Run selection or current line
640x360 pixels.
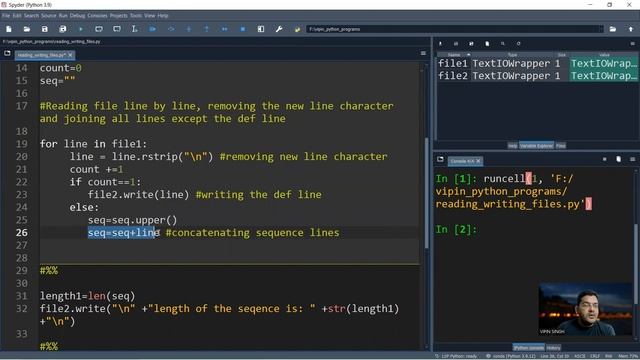click(x=134, y=29)
